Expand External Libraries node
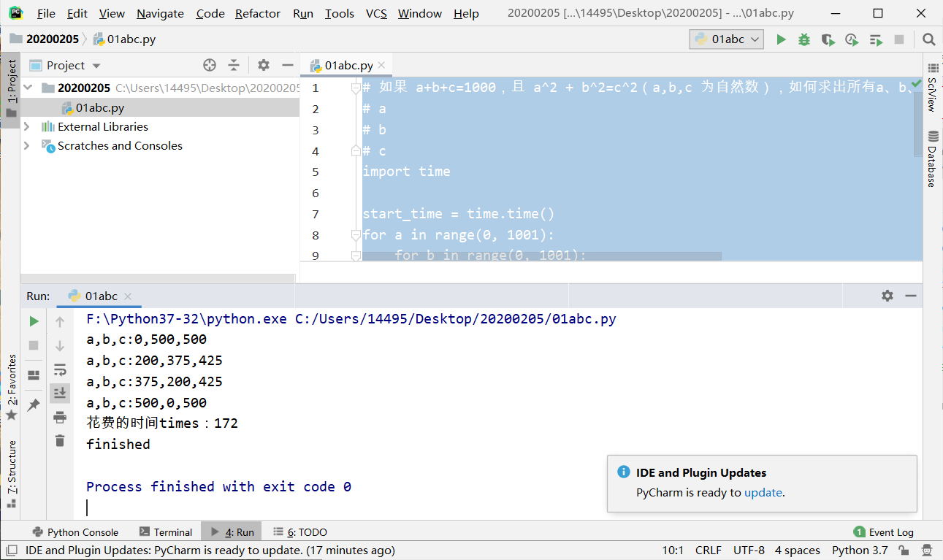This screenshot has width=943, height=560. pos(27,126)
